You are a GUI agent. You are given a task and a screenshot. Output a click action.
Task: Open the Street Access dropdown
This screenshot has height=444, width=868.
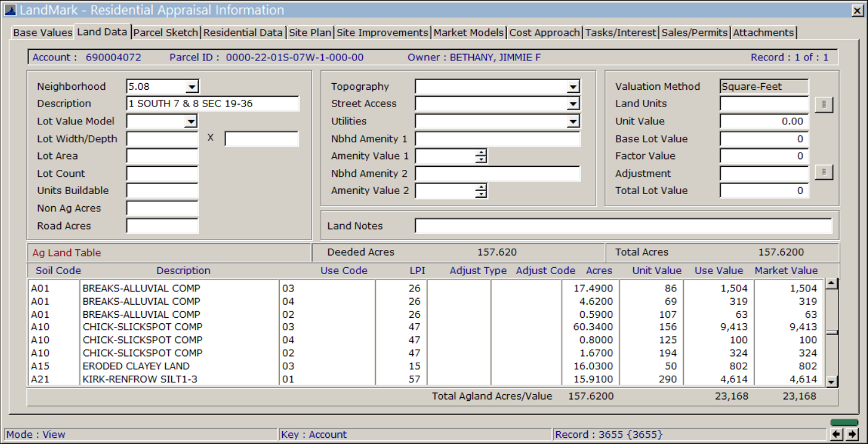573,104
